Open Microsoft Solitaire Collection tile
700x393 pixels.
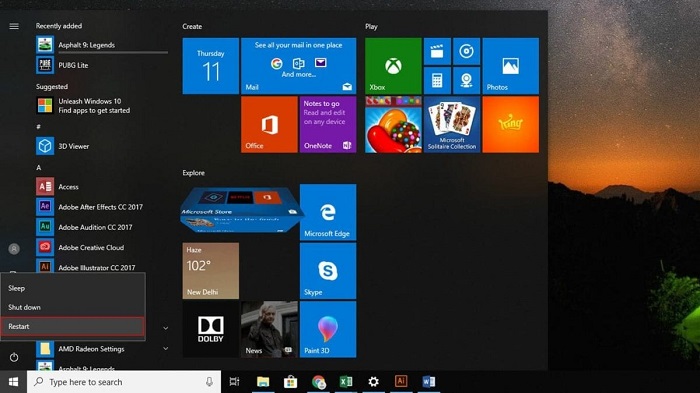(451, 125)
